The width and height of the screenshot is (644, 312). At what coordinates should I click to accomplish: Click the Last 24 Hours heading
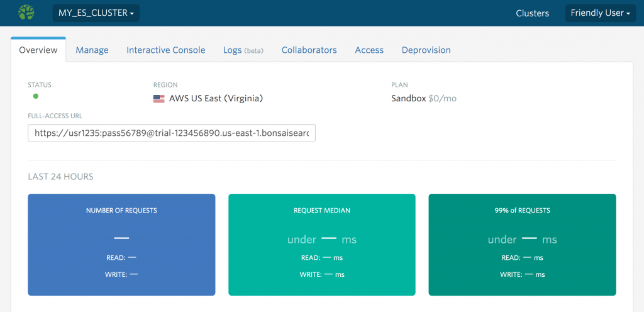[x=60, y=177]
